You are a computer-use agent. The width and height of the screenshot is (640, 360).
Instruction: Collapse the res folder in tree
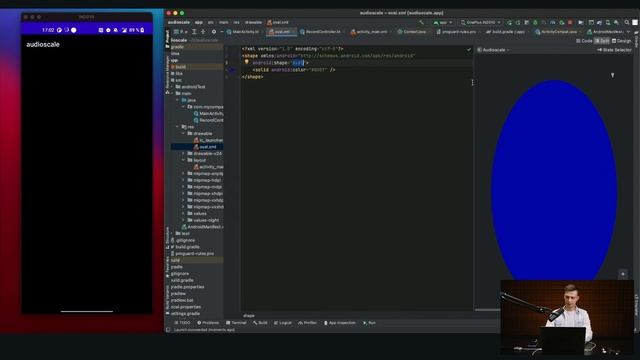click(178, 127)
